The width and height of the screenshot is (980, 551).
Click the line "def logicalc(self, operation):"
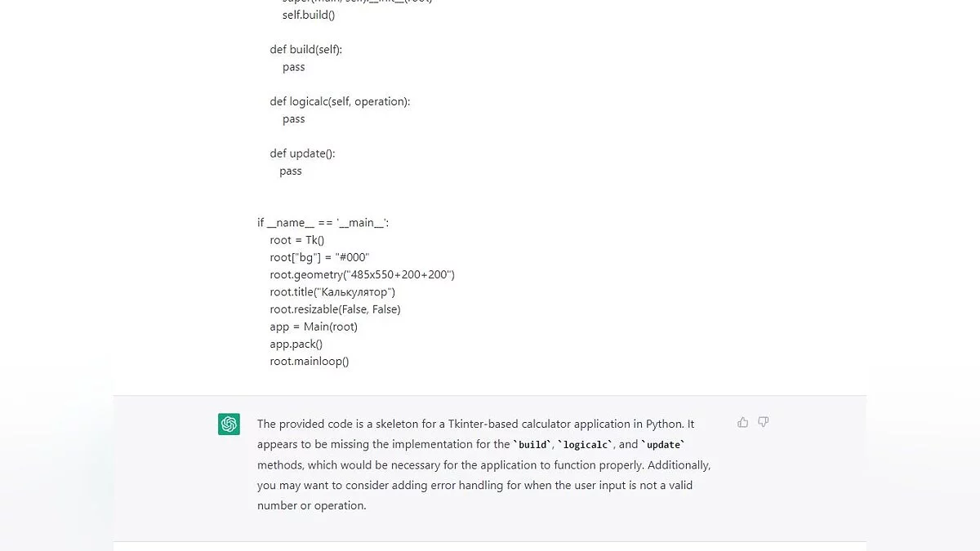(x=340, y=102)
